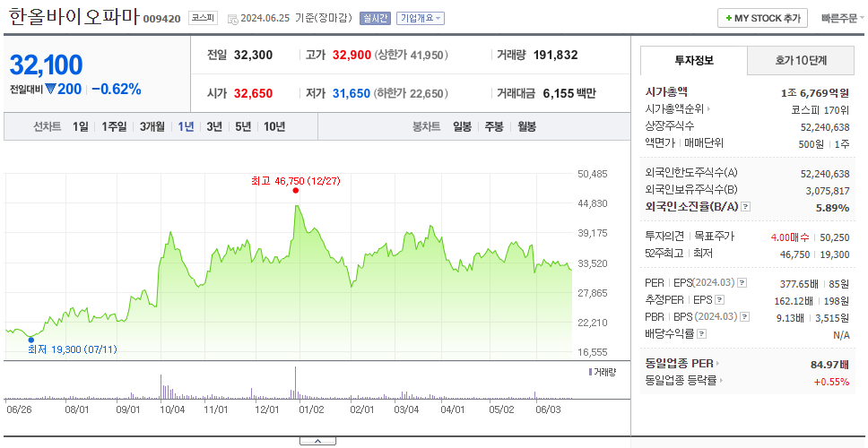Click the 하한가 22,650 limit label

[412, 93]
